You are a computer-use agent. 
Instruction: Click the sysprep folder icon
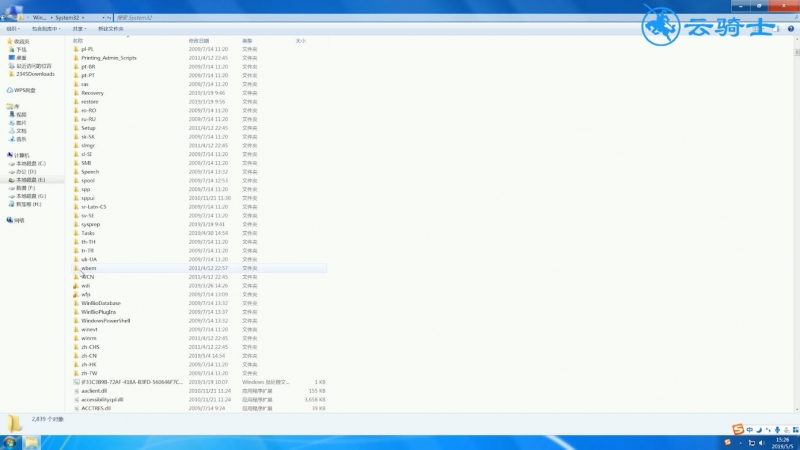click(77, 224)
